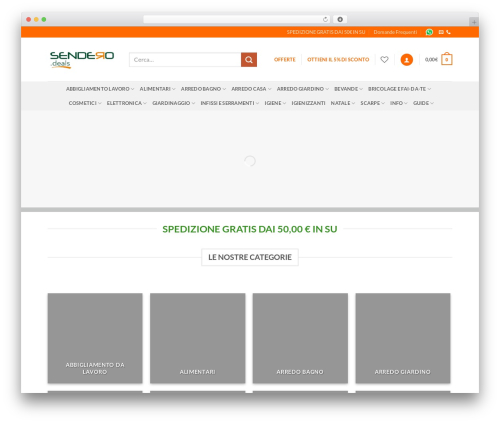Expand ABBIGLIAMENTO LAVORO menu
Image resolution: width=500 pixels, height=423 pixels.
[100, 89]
